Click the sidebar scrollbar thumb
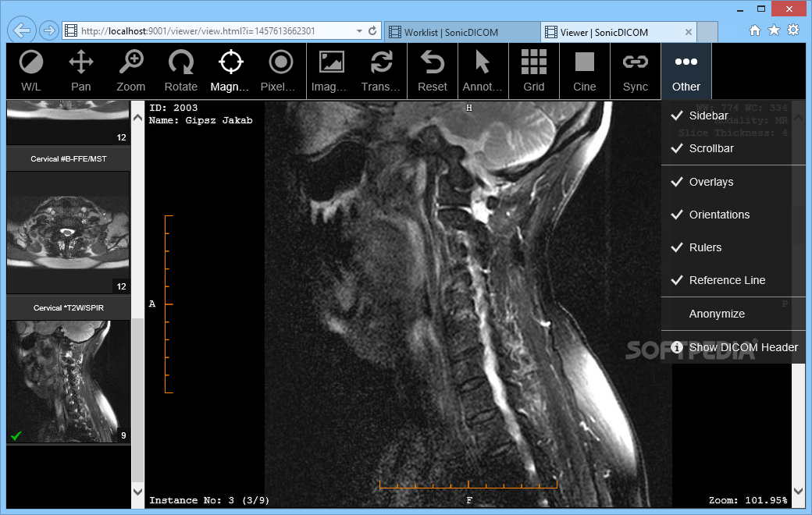The image size is (812, 515). 137,400
